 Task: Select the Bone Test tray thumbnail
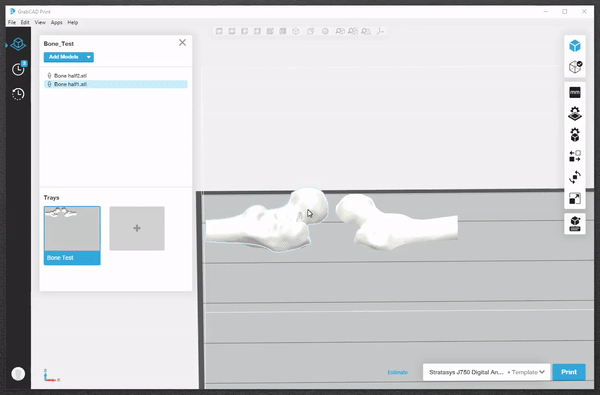(72, 235)
